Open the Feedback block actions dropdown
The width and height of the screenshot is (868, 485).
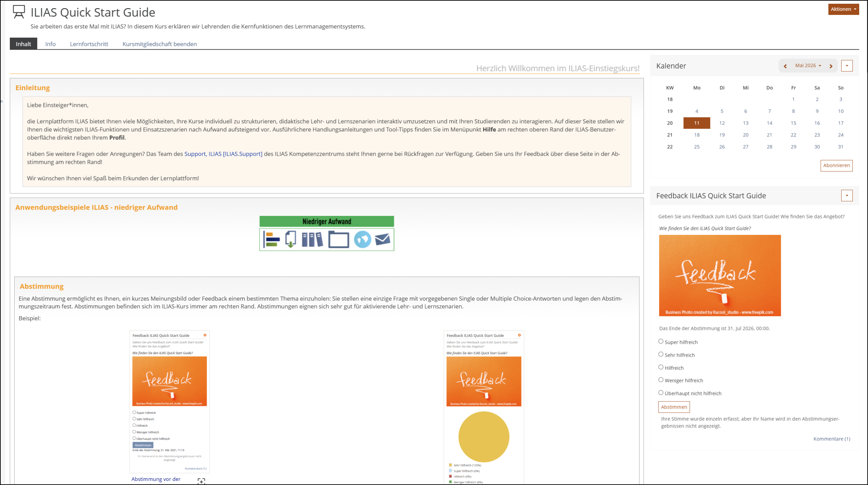click(x=847, y=195)
